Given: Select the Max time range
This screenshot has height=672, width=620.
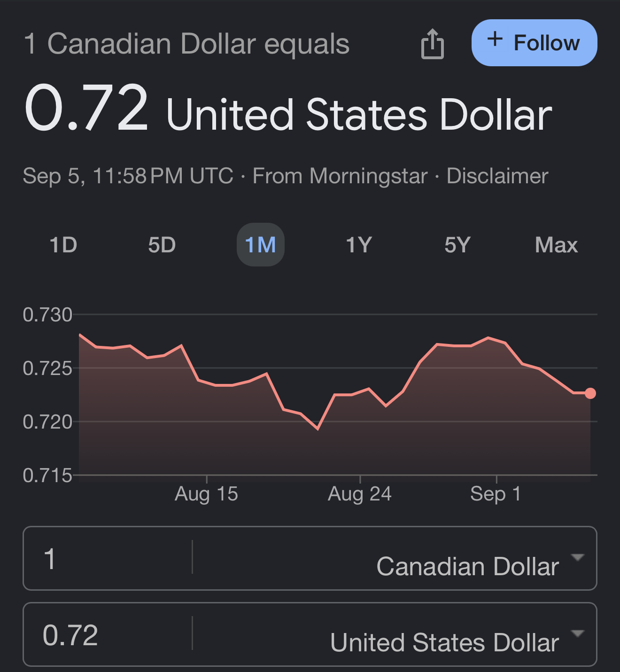Looking at the screenshot, I should (x=556, y=245).
